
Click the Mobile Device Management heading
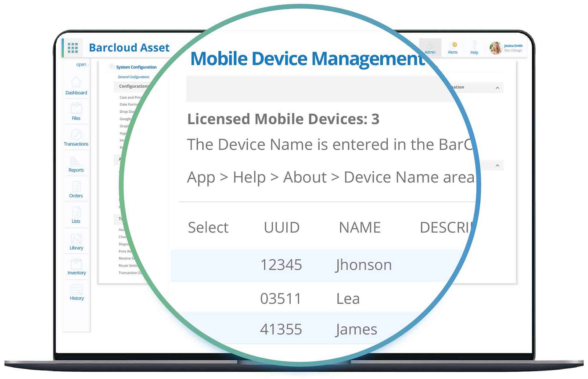(308, 59)
